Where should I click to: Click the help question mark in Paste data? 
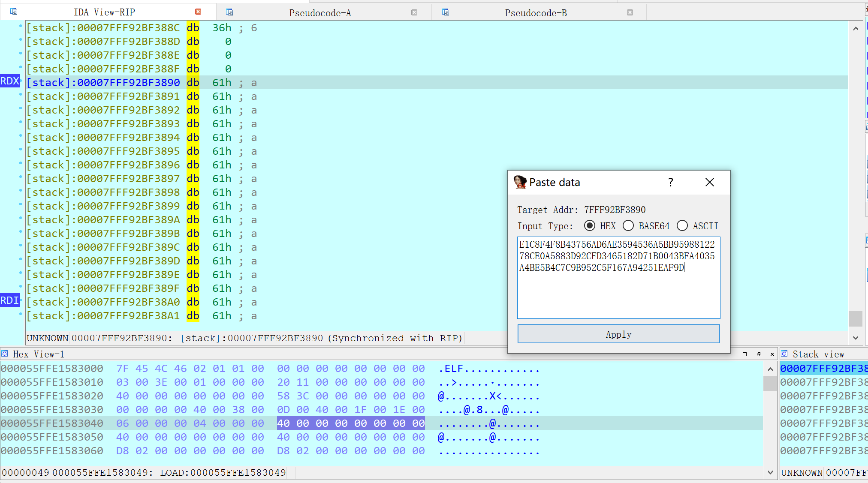(671, 183)
